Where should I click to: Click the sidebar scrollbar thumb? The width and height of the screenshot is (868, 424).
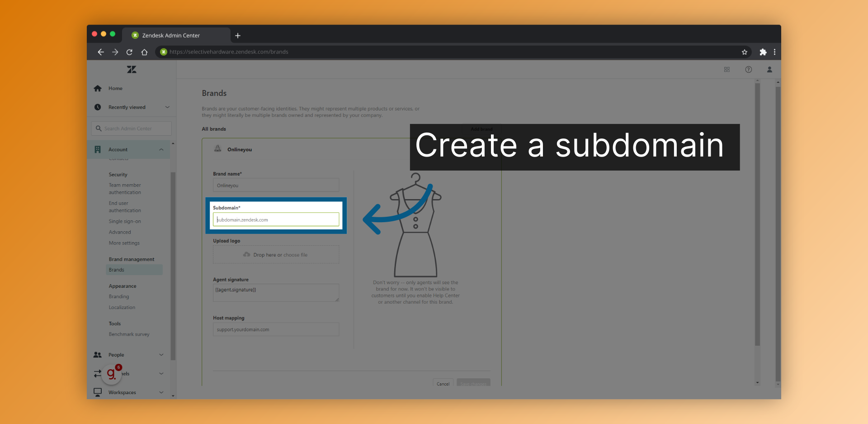click(x=173, y=266)
